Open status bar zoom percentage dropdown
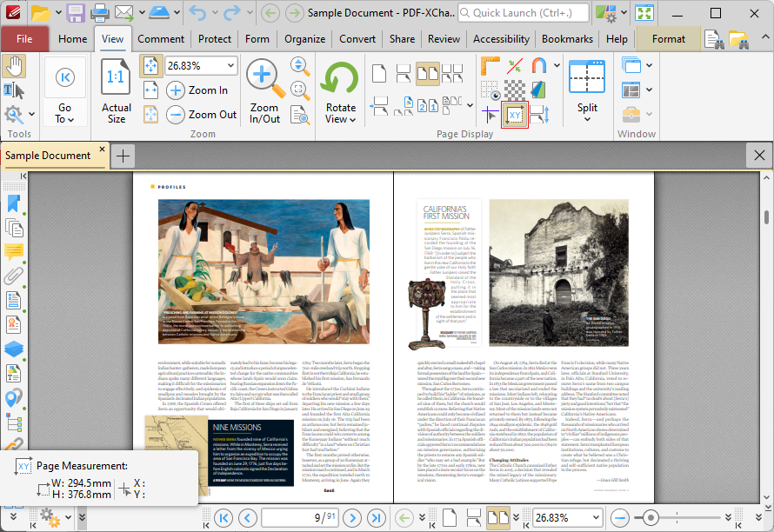This screenshot has width=774, height=532. [597, 518]
